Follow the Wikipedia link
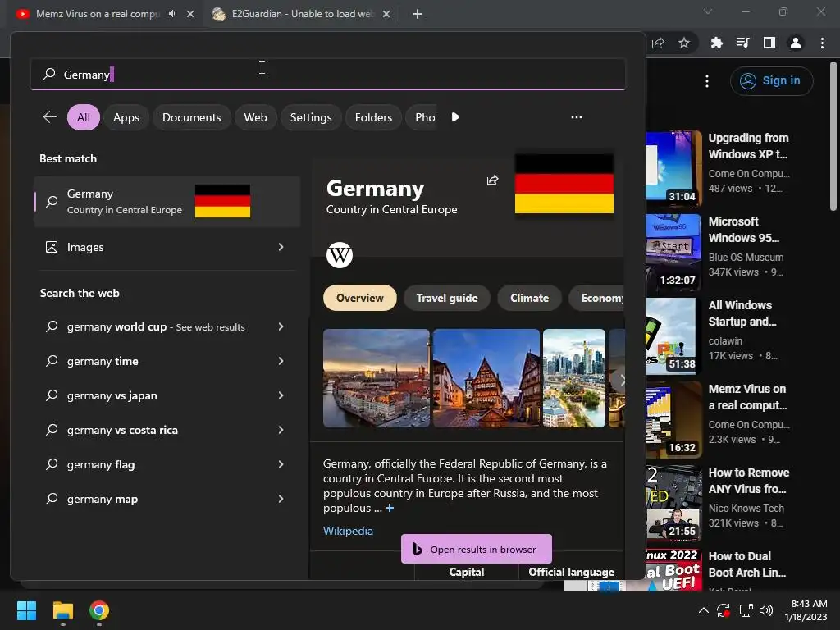 [348, 531]
